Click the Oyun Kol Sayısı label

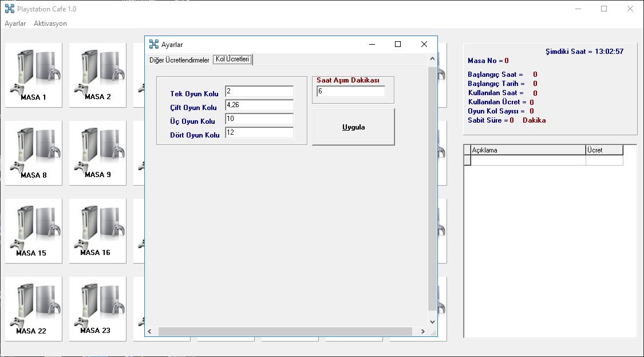(x=496, y=111)
